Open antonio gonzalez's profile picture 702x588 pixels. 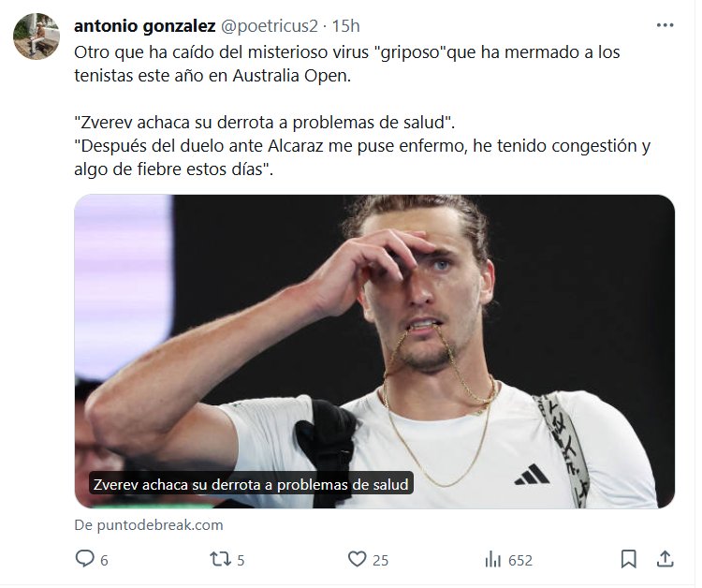38,38
